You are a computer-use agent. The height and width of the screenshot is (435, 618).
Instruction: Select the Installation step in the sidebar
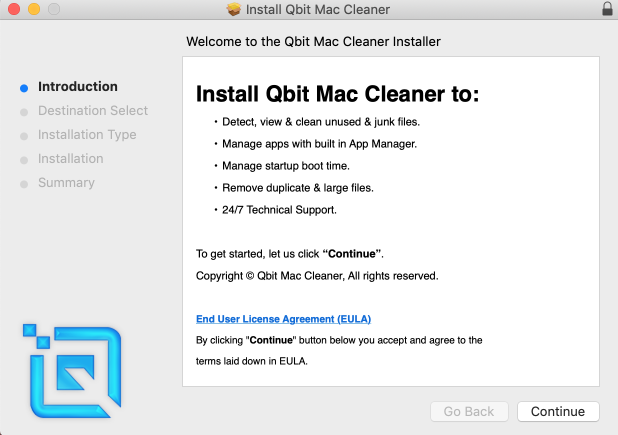pos(70,159)
